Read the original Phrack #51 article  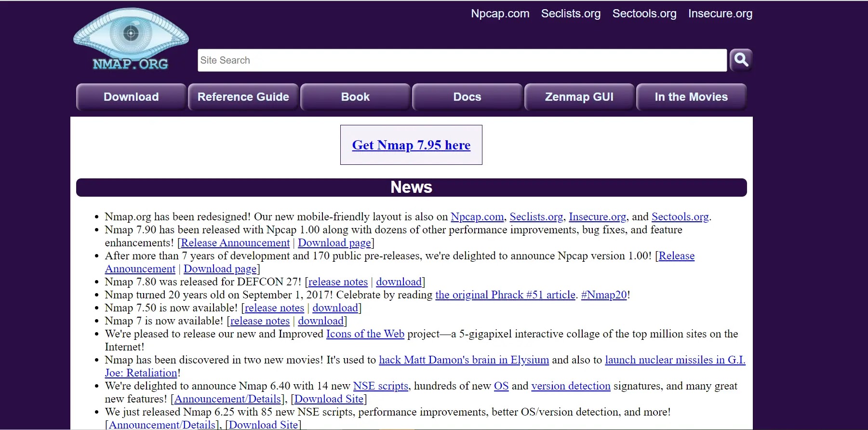(x=506, y=295)
